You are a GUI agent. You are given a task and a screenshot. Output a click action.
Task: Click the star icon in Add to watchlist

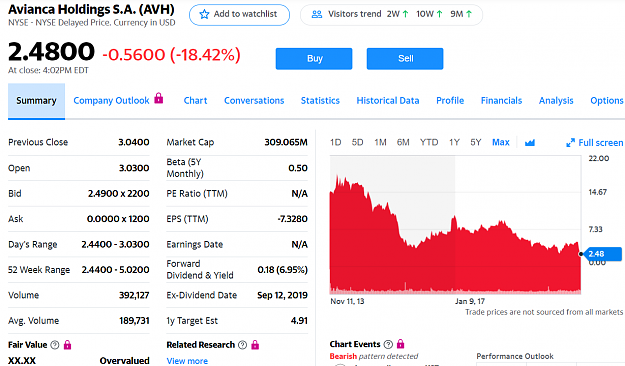pos(204,14)
